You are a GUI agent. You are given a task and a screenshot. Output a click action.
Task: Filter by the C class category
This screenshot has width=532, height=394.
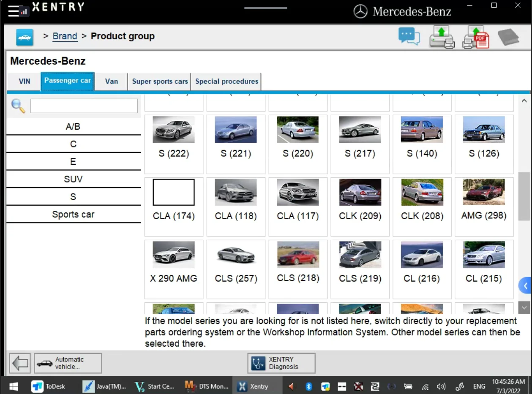coord(74,144)
